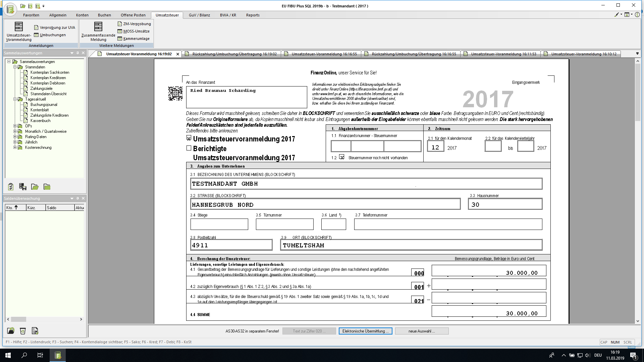
Task: Click the document refresh icon under Saldenüberwachung
Action: [35, 331]
